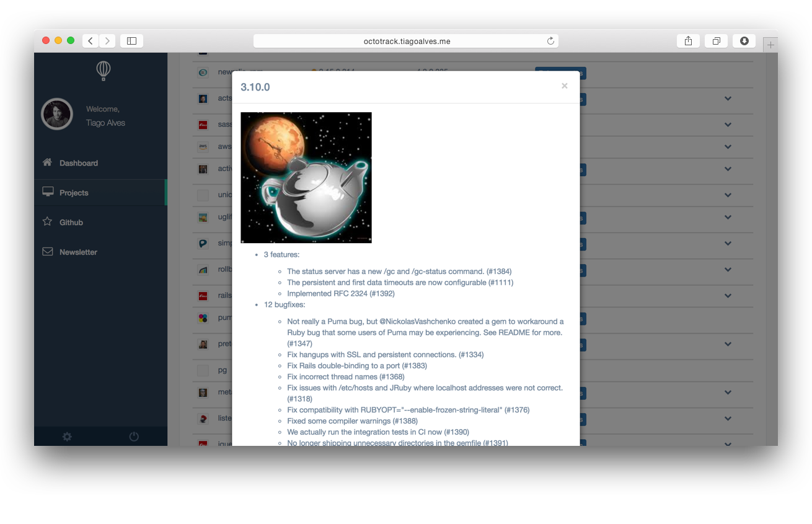Image resolution: width=812 pixels, height=524 pixels.
Task: Click the '/gc and /gc-status command' line
Action: (x=399, y=272)
